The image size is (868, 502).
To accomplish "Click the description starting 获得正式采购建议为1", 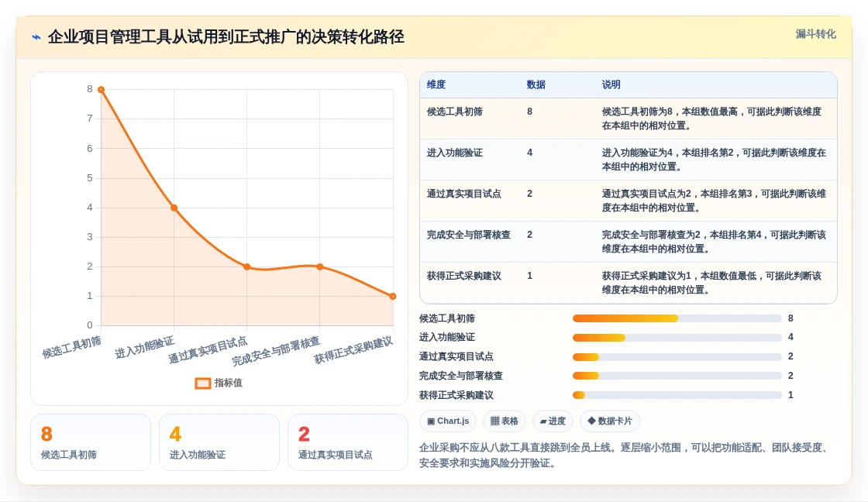I will click(x=712, y=282).
